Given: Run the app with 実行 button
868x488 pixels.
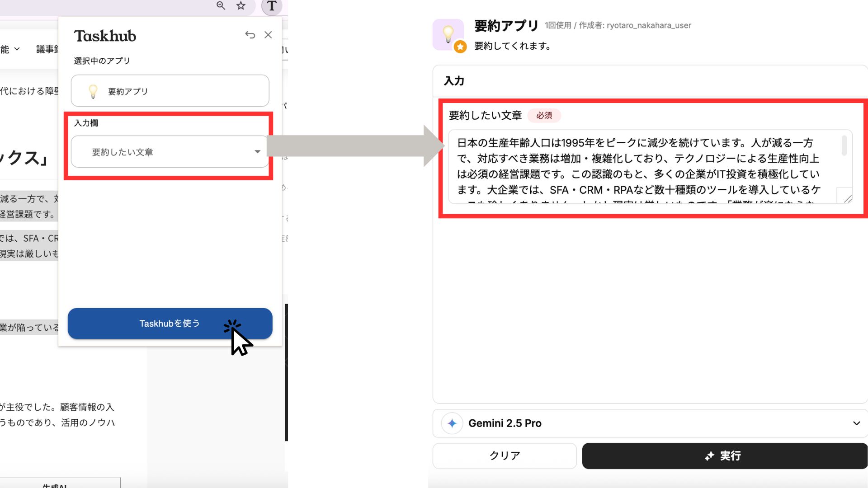Looking at the screenshot, I should tap(724, 455).
